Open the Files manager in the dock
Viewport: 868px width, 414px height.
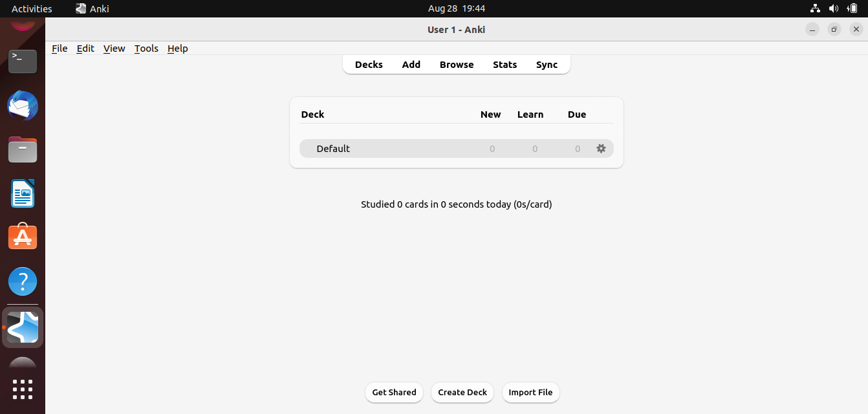click(23, 150)
